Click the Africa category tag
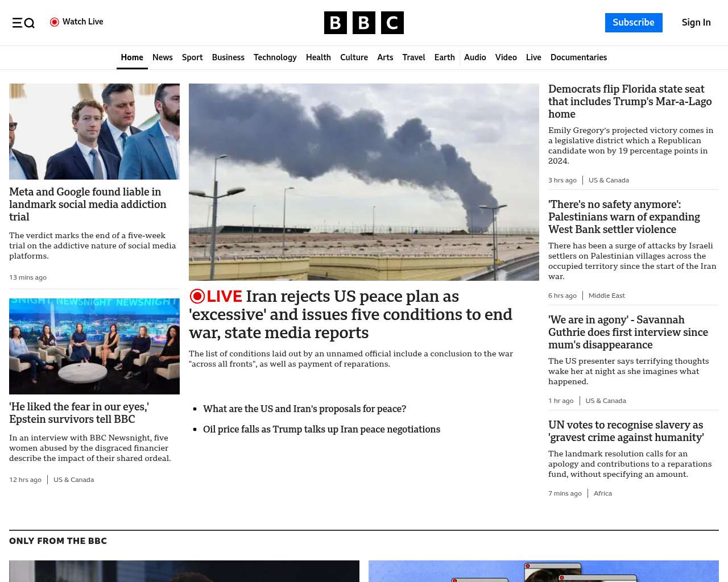This screenshot has width=728, height=582. [603, 493]
